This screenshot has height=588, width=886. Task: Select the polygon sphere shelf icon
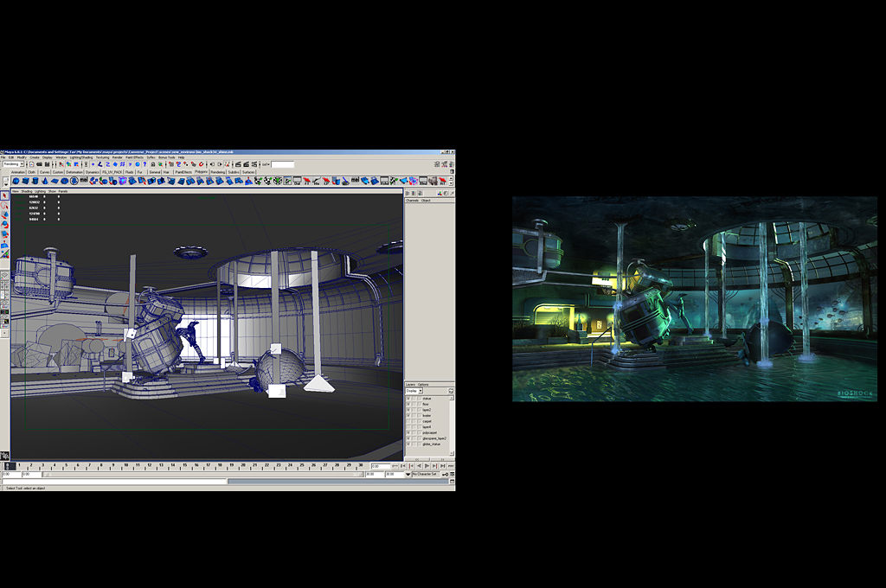tap(16, 181)
